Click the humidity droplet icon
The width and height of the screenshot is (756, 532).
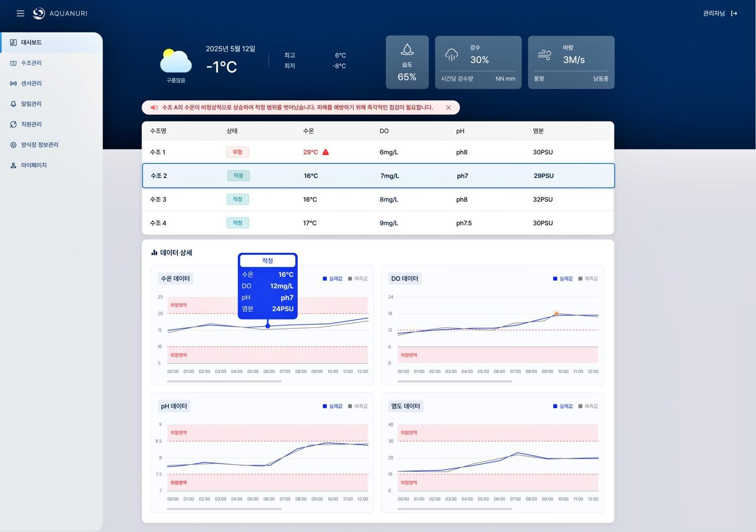[407, 50]
